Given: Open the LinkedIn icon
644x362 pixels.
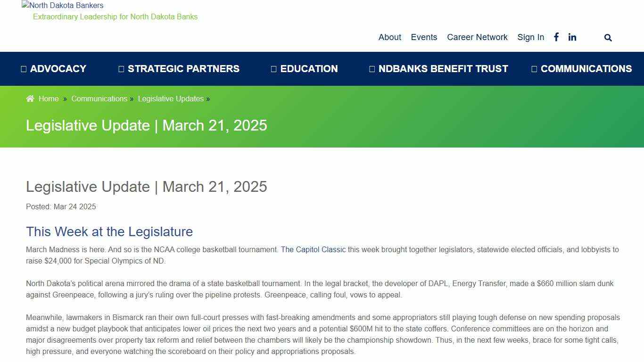Looking at the screenshot, I should click(572, 37).
